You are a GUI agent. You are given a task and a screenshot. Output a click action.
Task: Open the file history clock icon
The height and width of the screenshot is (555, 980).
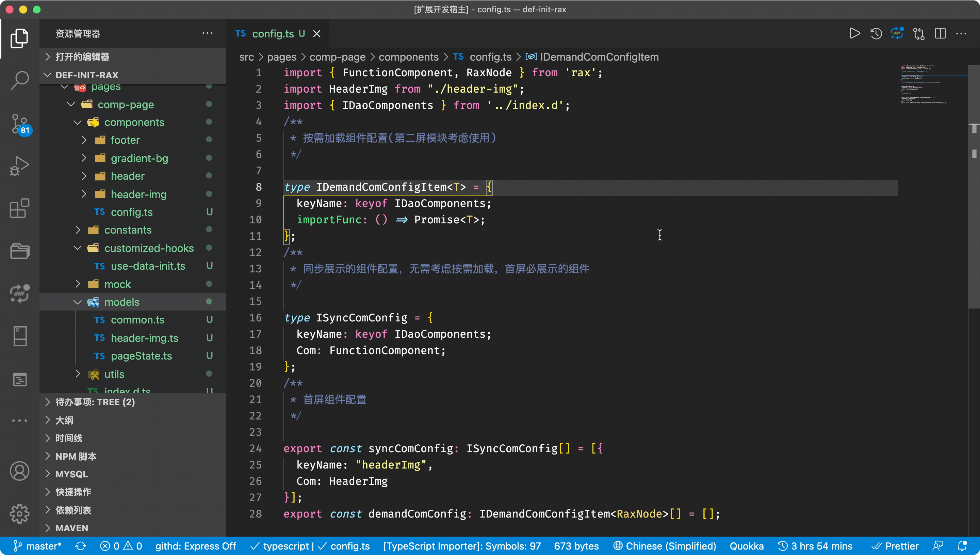[876, 34]
